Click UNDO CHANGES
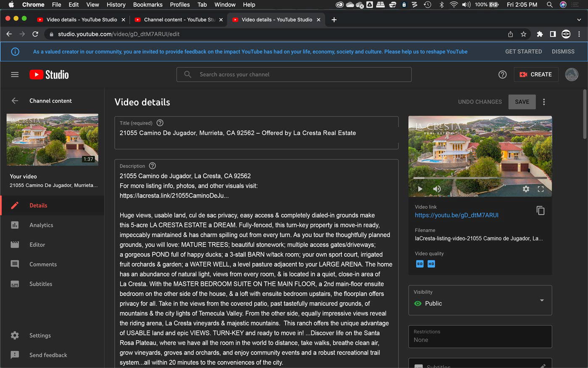The image size is (588, 368). coord(480,102)
